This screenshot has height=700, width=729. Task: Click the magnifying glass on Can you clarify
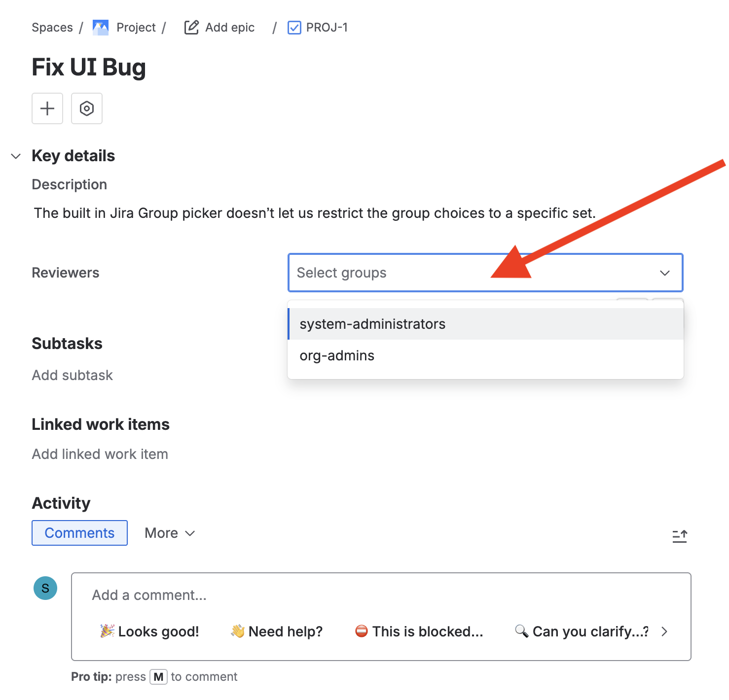[x=521, y=631]
